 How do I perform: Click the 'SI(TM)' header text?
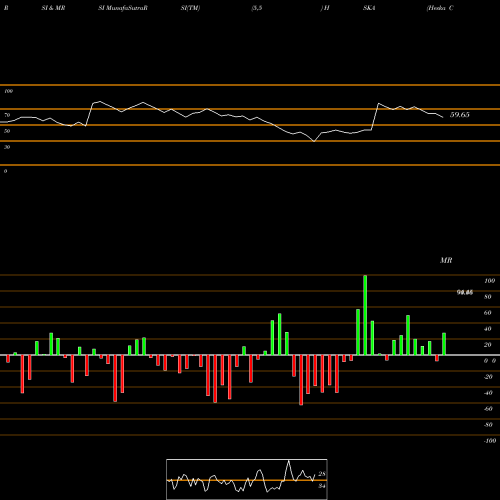point(190,8)
